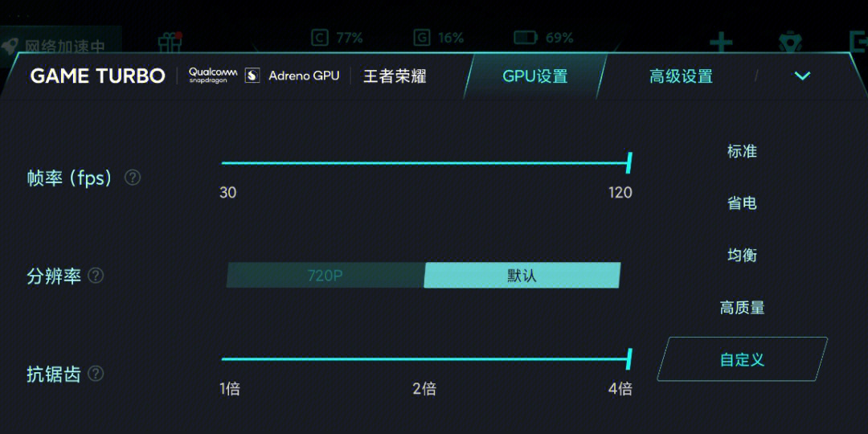Switch to the GPU设置 tab
Viewport: 868px width, 434px height.
534,76
